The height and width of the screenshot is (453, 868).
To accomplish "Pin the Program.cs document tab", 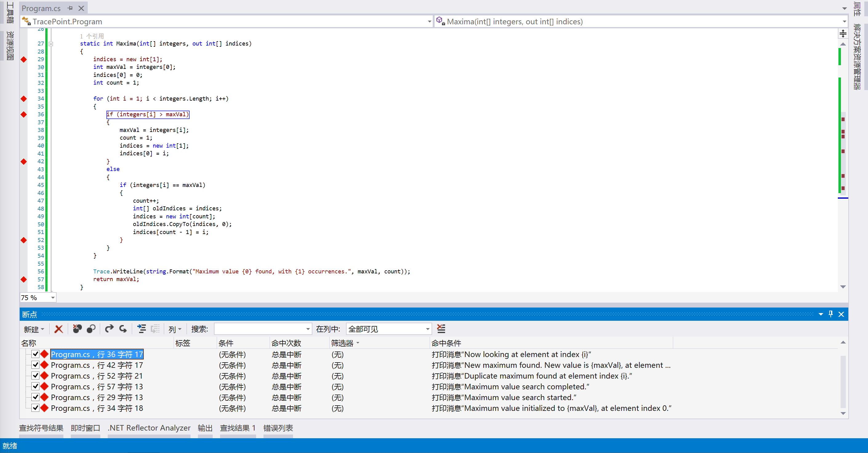I will tap(70, 8).
